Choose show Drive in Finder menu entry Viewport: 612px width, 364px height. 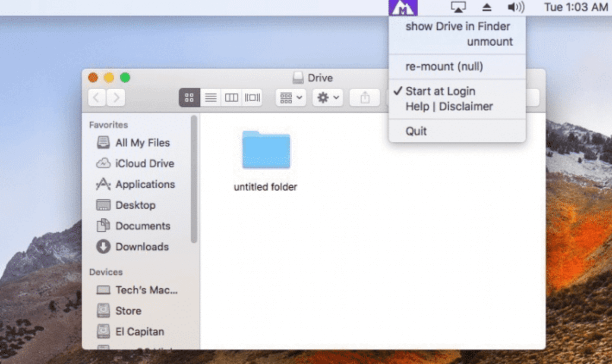coord(458,26)
